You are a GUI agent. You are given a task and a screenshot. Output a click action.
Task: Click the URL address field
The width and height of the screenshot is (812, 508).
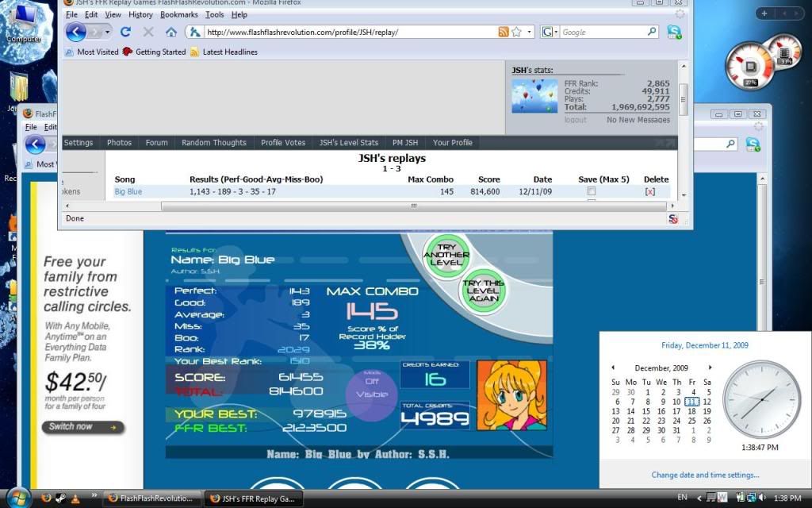349,32
